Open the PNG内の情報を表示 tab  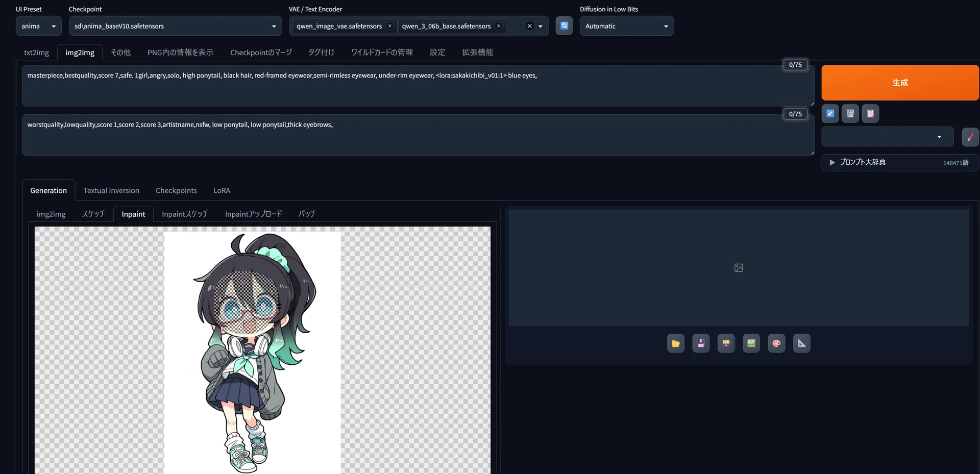[x=181, y=53]
